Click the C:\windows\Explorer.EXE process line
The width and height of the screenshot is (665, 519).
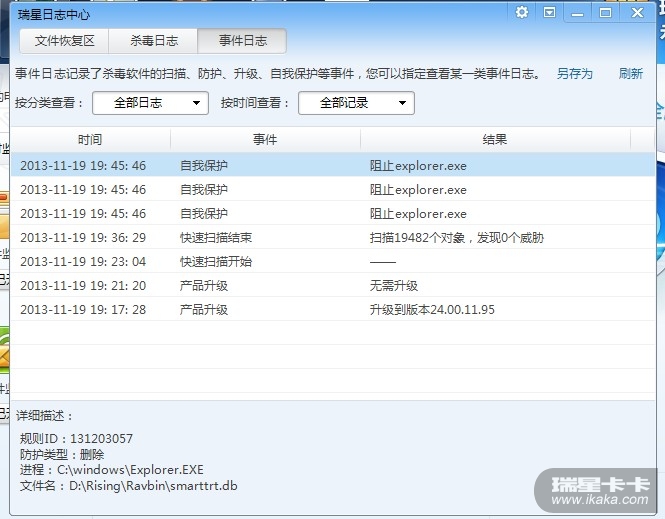pyautogui.click(x=112, y=470)
